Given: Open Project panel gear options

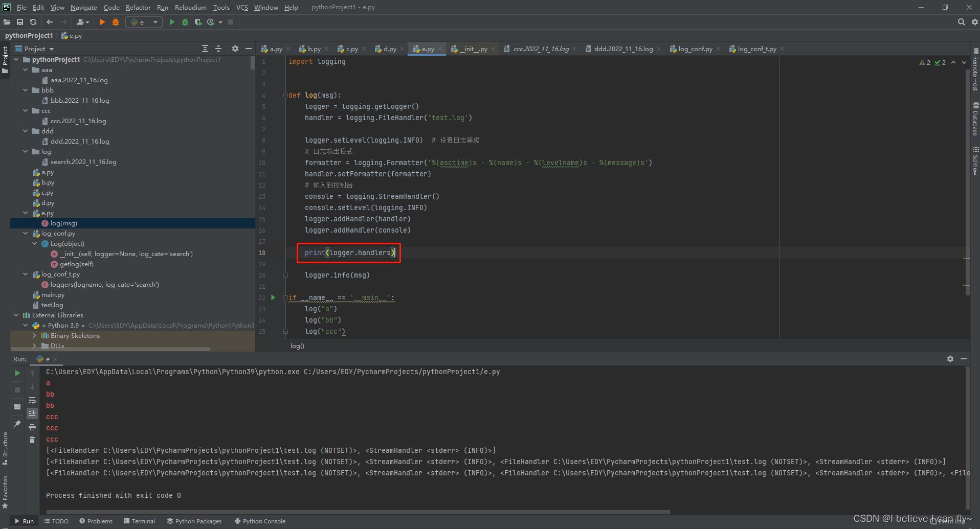Looking at the screenshot, I should 235,49.
